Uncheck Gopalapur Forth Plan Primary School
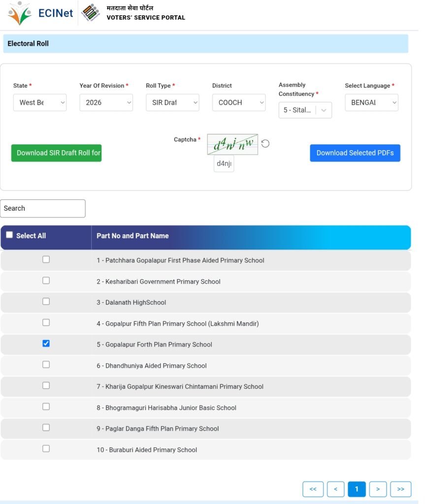This screenshot has height=504, width=425. 46,344
